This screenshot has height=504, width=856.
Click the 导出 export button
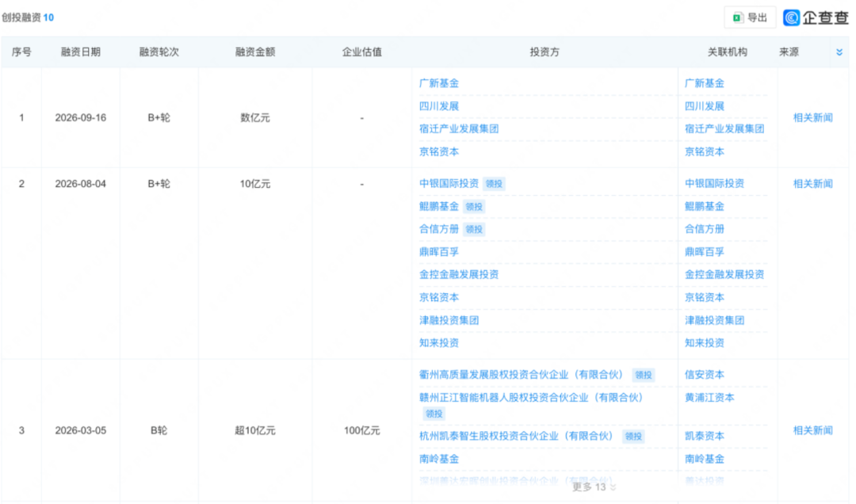point(750,17)
